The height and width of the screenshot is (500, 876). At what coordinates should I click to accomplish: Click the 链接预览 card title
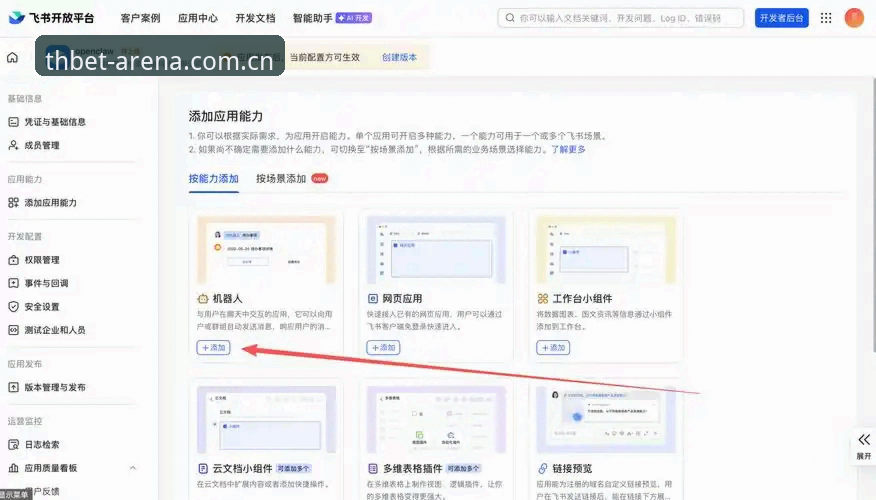(x=572, y=468)
